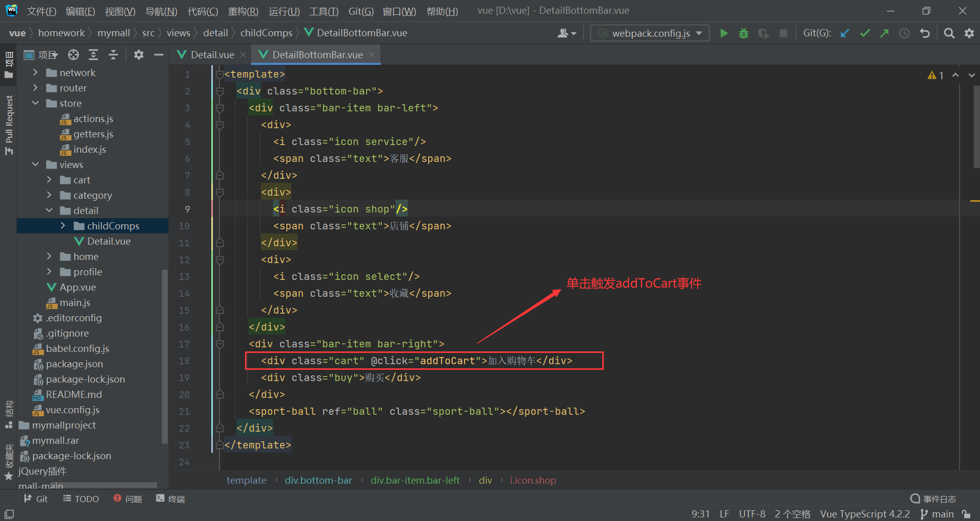Open IDE settings gear at top right
Screen dimensions: 980x521
coord(969,33)
